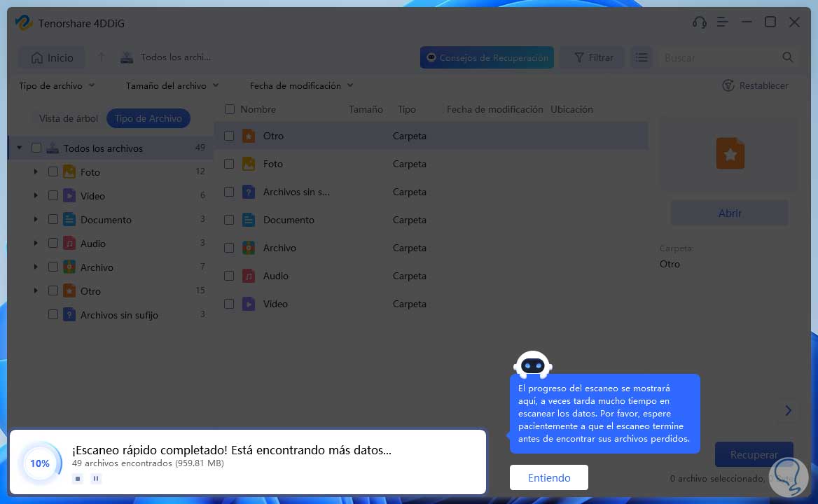Expand the Video tree node
Screen dimensions: 818x504
[x=36, y=195]
